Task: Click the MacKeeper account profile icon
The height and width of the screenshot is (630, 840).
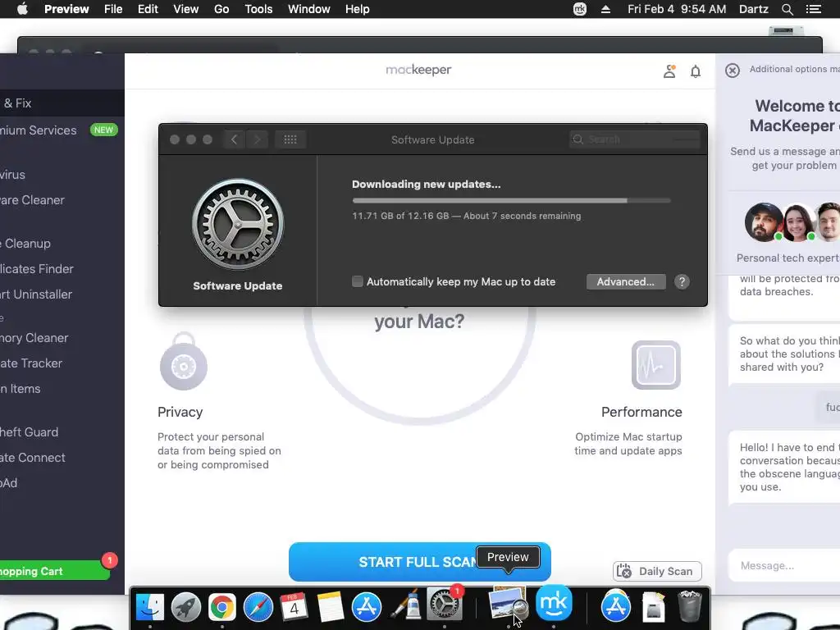Action: pos(669,71)
